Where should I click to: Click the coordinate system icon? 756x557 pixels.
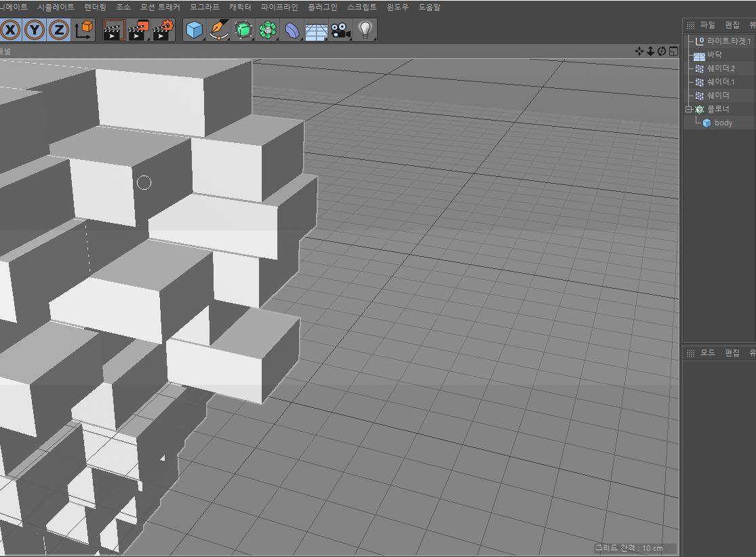83,30
